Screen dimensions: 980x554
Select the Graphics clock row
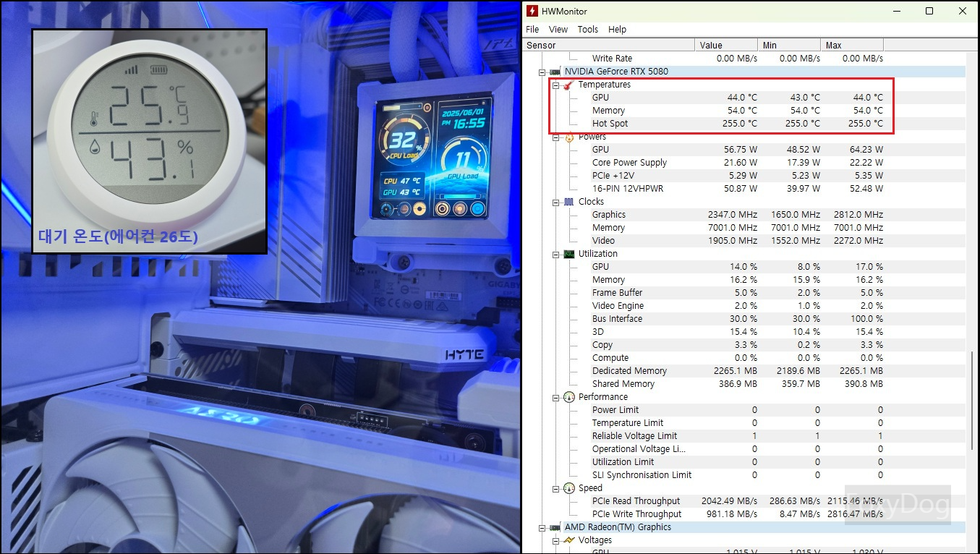743,215
